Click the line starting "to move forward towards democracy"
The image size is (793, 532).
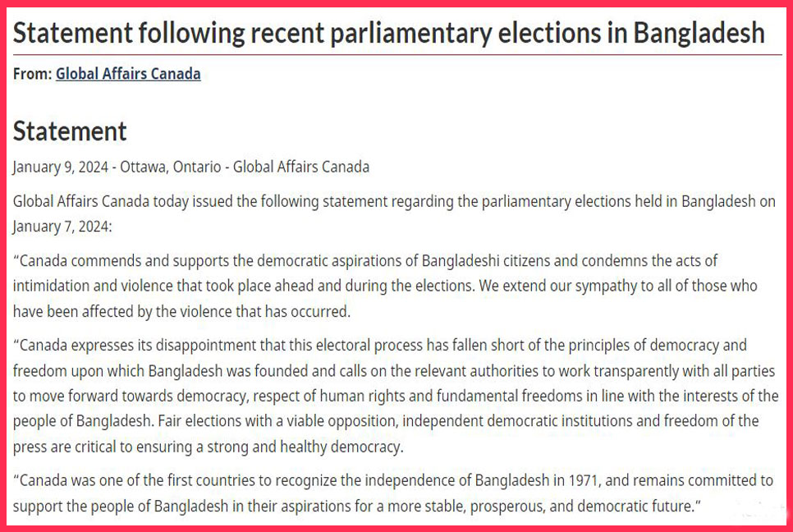click(396, 396)
